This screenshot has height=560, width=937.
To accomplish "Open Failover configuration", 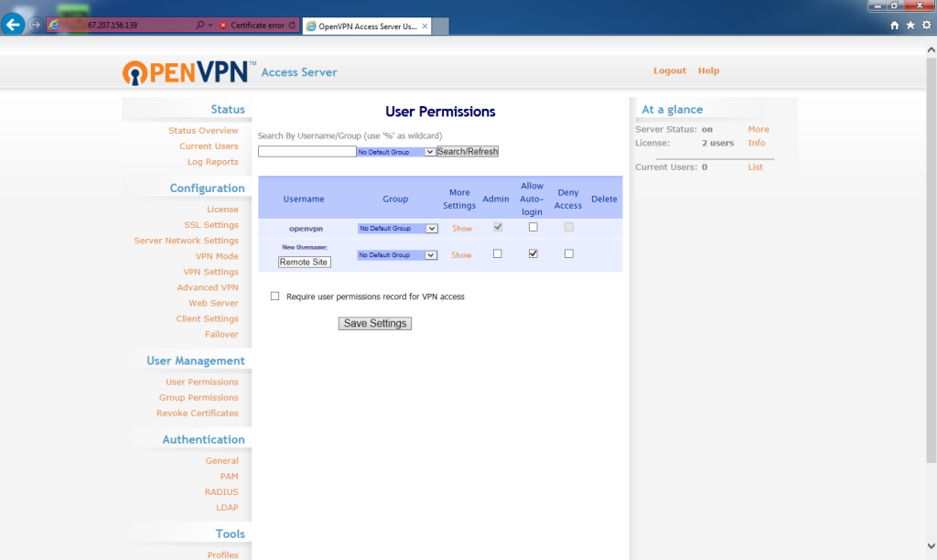I will pos(221,334).
